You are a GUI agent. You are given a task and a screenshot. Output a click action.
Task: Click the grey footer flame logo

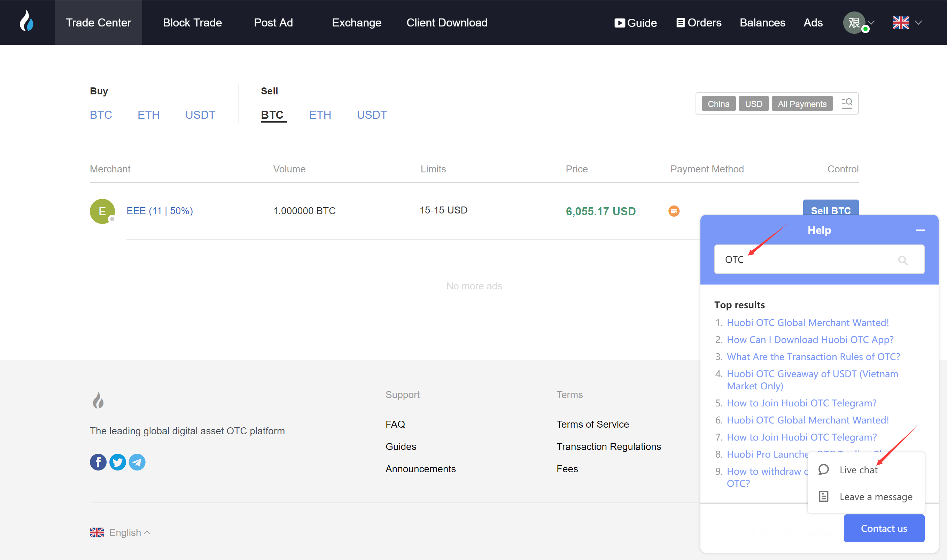[x=98, y=400]
